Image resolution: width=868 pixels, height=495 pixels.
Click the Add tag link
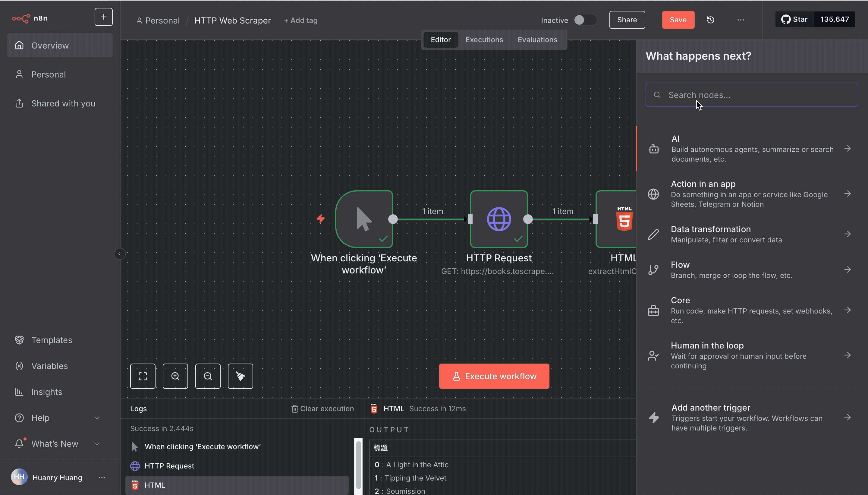(300, 20)
